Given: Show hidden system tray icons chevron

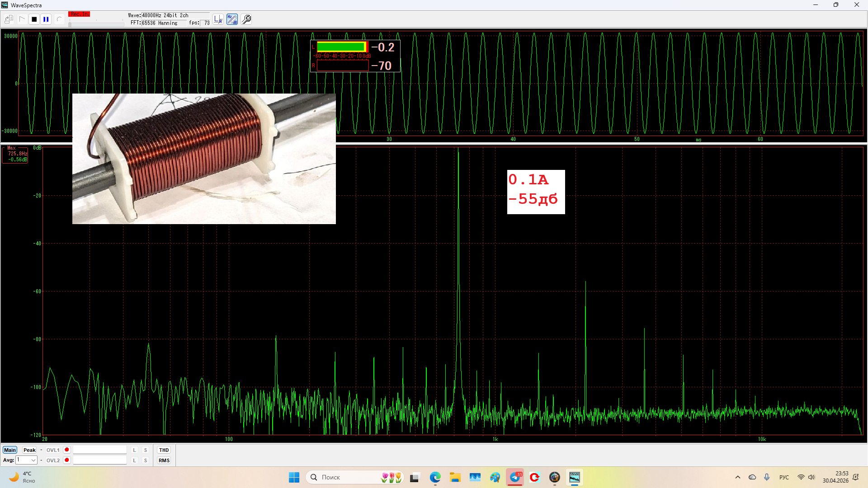Looking at the screenshot, I should coord(738,477).
